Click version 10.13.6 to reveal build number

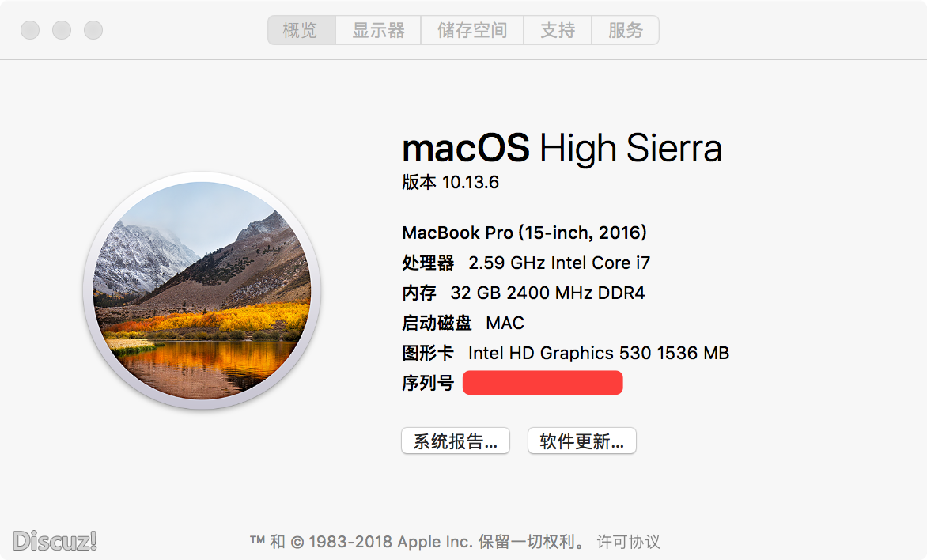[x=470, y=183]
